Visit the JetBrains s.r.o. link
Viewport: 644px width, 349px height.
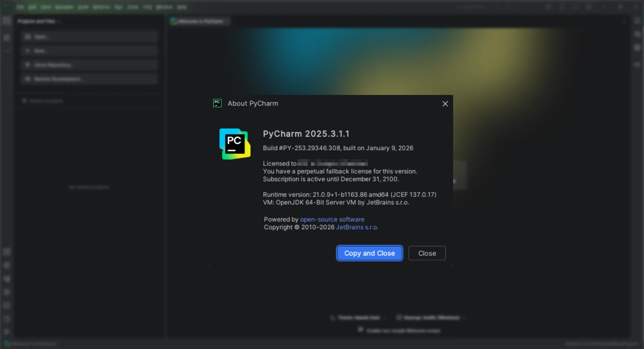point(357,227)
